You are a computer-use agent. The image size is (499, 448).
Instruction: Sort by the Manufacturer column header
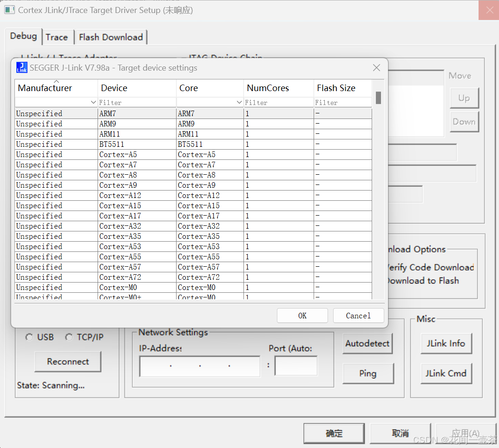click(x=56, y=88)
